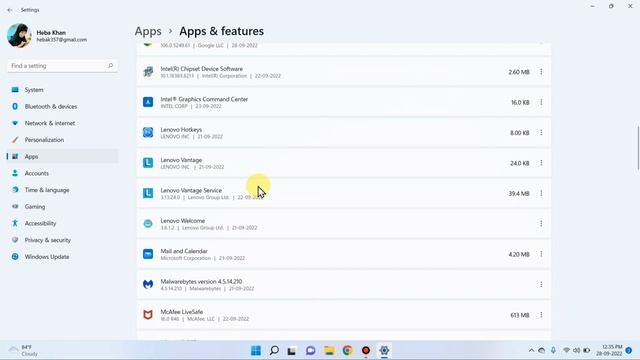Open Chat from the taskbar

[x=311, y=351]
